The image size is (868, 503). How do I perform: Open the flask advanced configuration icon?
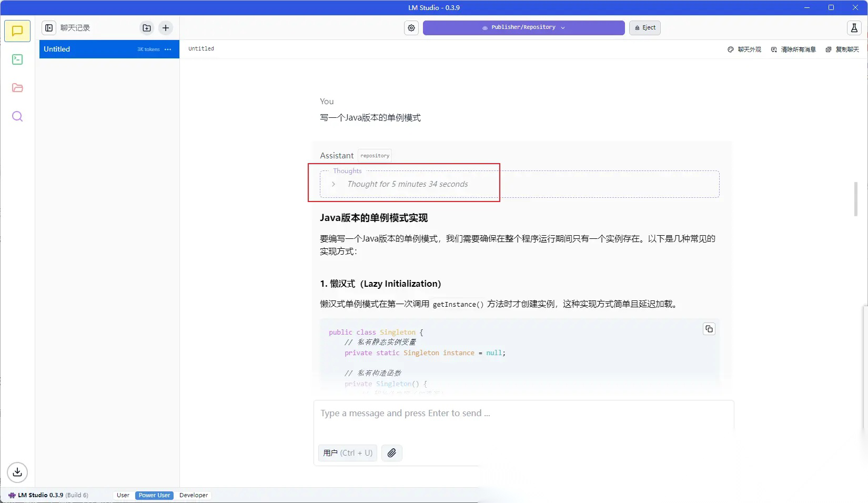coord(854,28)
